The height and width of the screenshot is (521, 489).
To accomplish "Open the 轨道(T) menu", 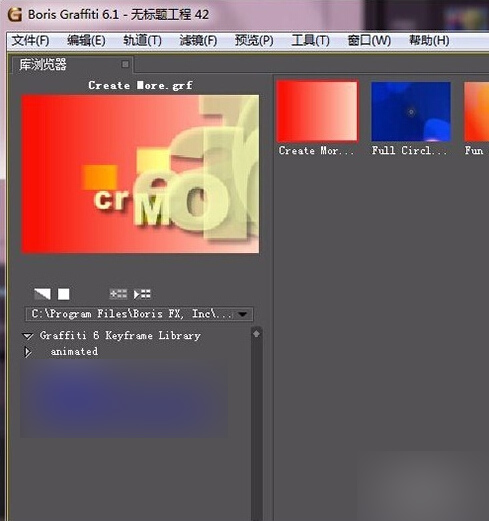I will click(142, 41).
